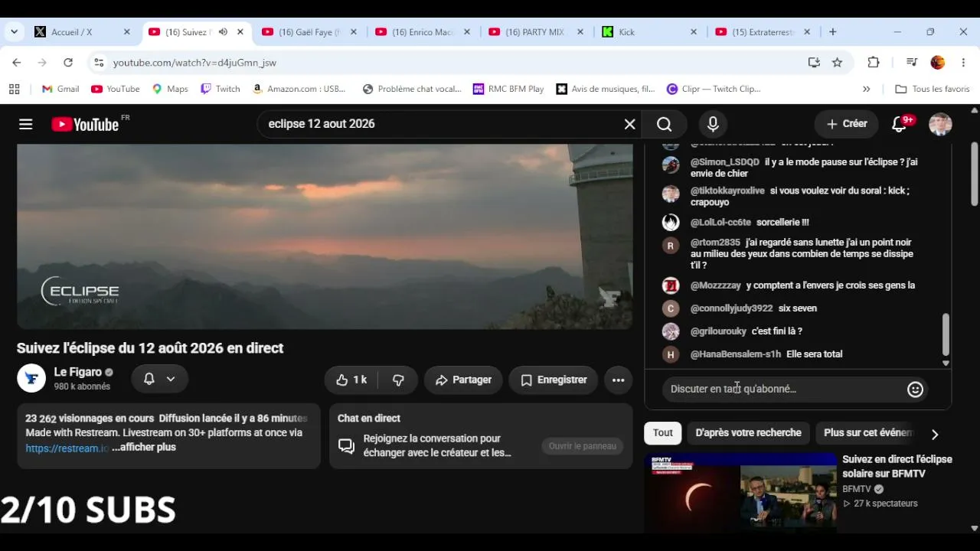Click the browser address bar URL
980x551 pixels.
[194, 63]
